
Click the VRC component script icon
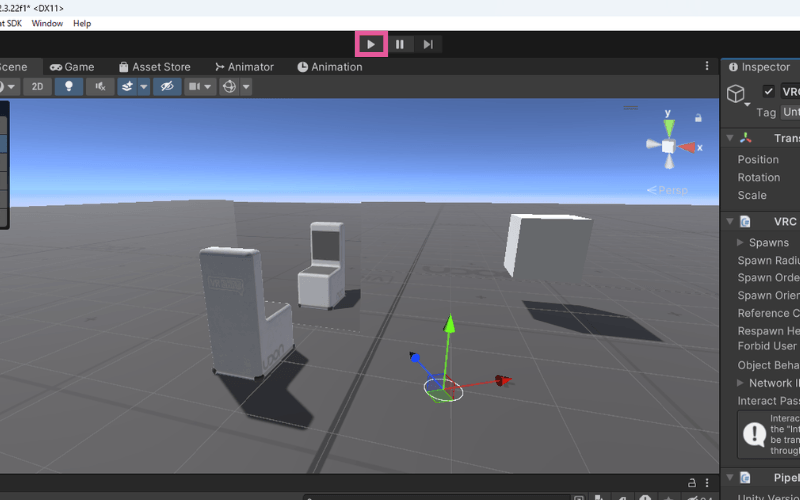click(745, 221)
